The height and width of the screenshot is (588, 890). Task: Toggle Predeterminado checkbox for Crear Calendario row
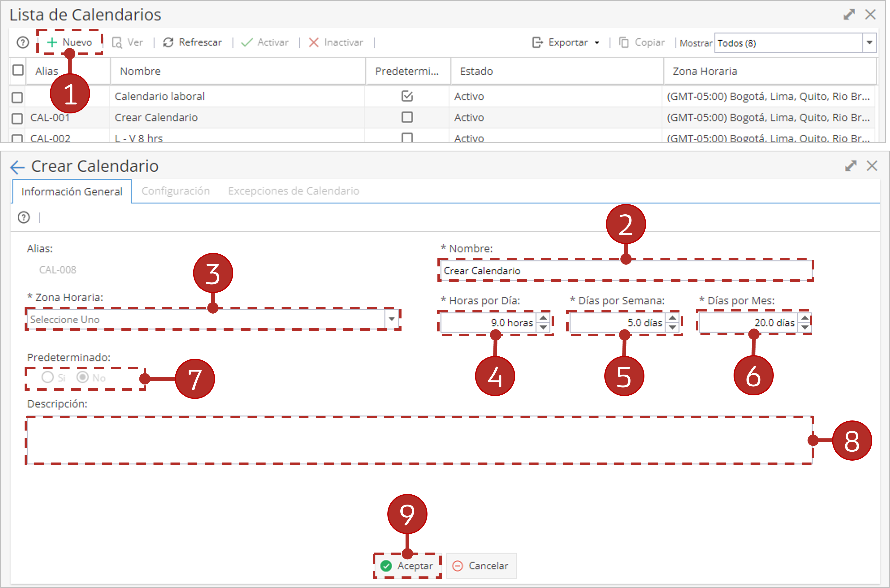click(x=407, y=117)
